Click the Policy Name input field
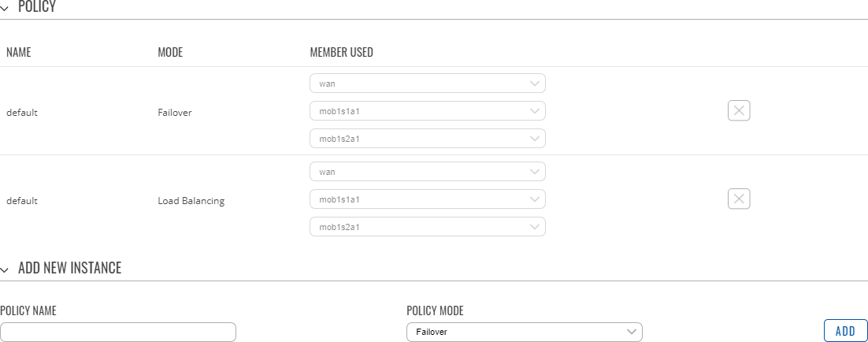The height and width of the screenshot is (342, 868). (118, 333)
